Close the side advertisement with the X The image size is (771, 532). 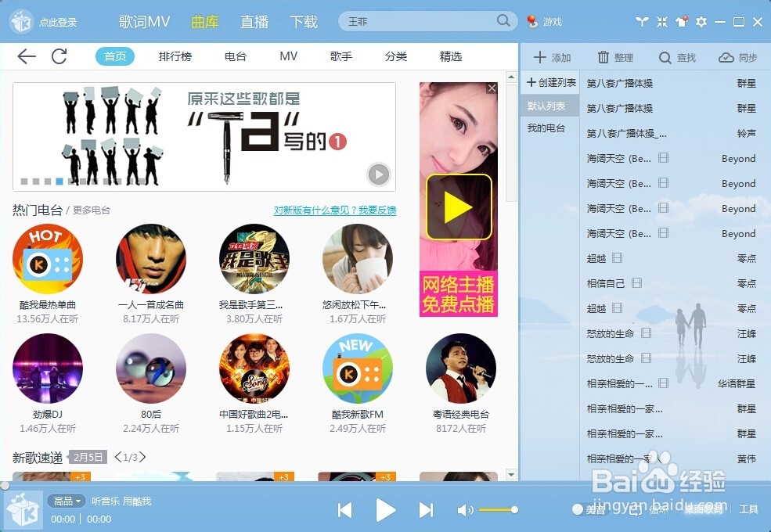pyautogui.click(x=492, y=88)
